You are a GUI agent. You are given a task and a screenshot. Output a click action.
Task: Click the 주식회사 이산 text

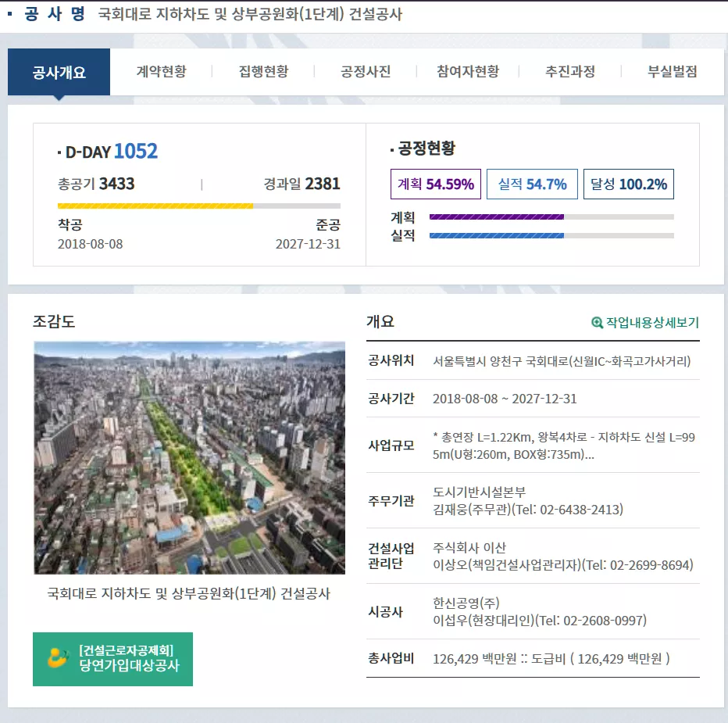[x=469, y=548]
